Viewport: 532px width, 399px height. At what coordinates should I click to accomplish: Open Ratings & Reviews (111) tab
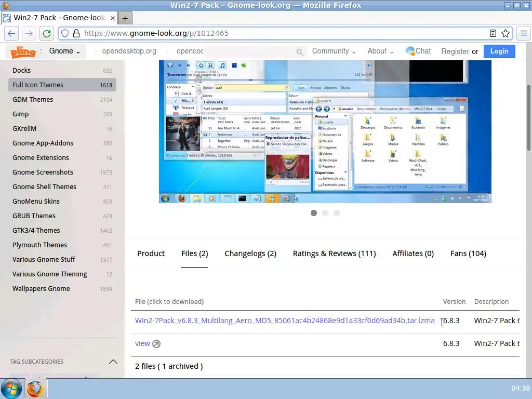click(x=334, y=254)
